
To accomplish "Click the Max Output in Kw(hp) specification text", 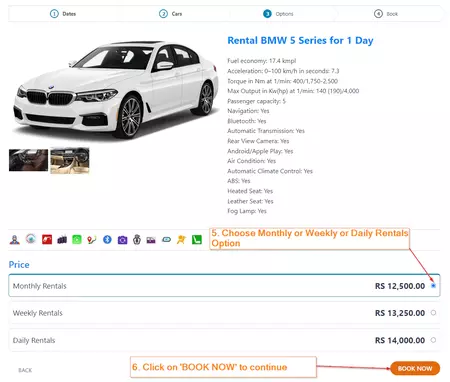I will (x=293, y=91).
